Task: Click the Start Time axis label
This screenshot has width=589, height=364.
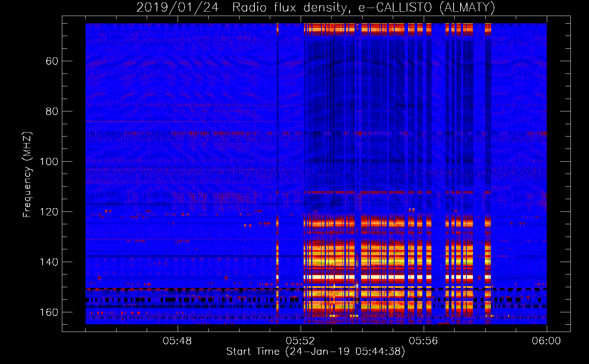Action: (316, 352)
